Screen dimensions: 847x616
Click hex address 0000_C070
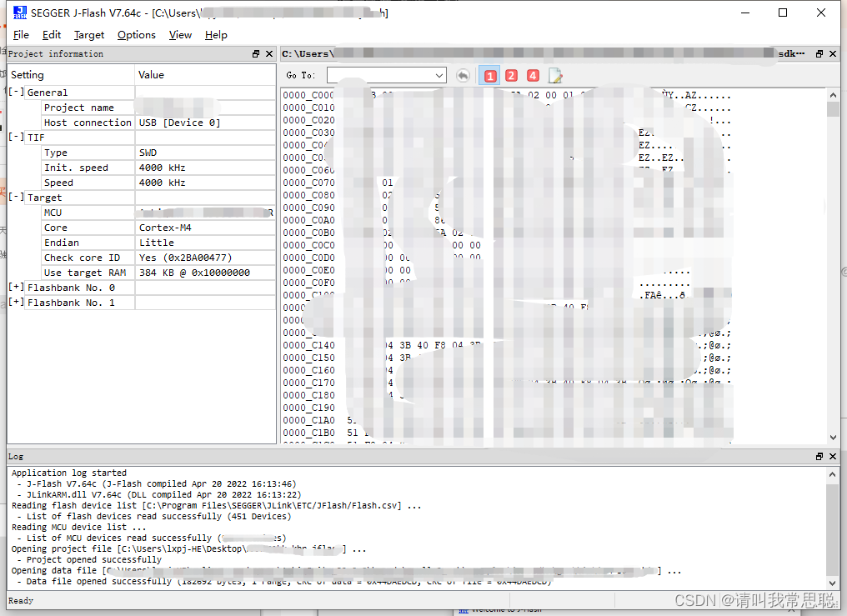308,183
